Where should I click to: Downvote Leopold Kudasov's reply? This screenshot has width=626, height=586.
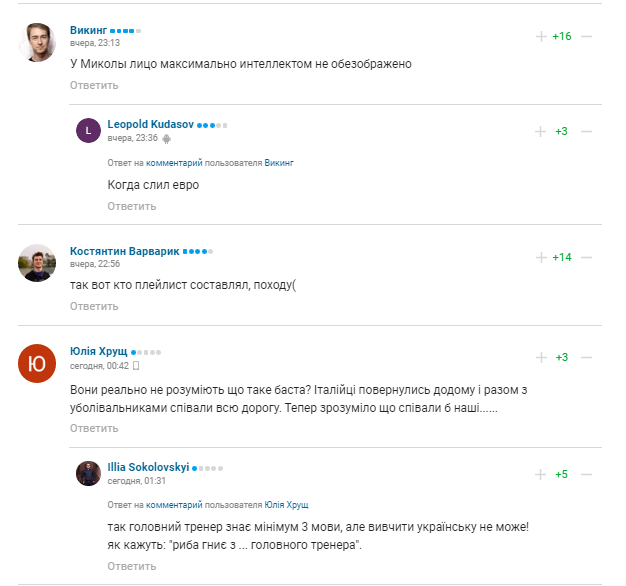[x=587, y=131]
